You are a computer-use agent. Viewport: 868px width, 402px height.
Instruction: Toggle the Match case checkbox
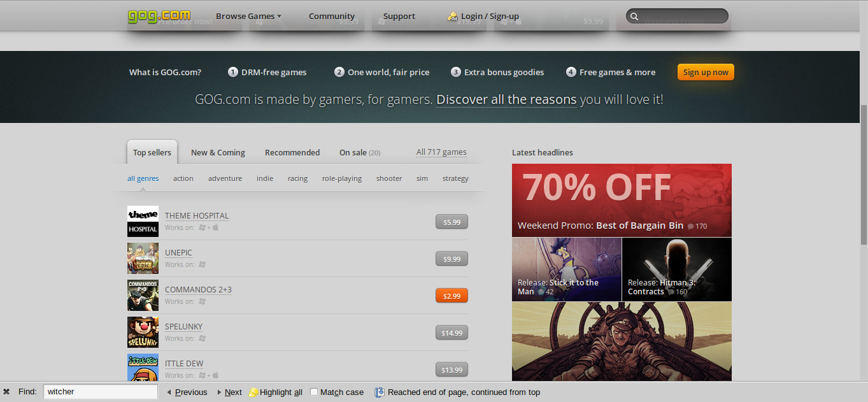(314, 392)
